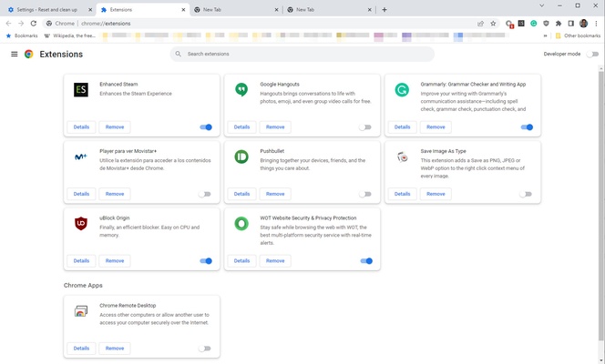Open the Grammarly toolbar extension icon
605x364 pixels.
(534, 24)
